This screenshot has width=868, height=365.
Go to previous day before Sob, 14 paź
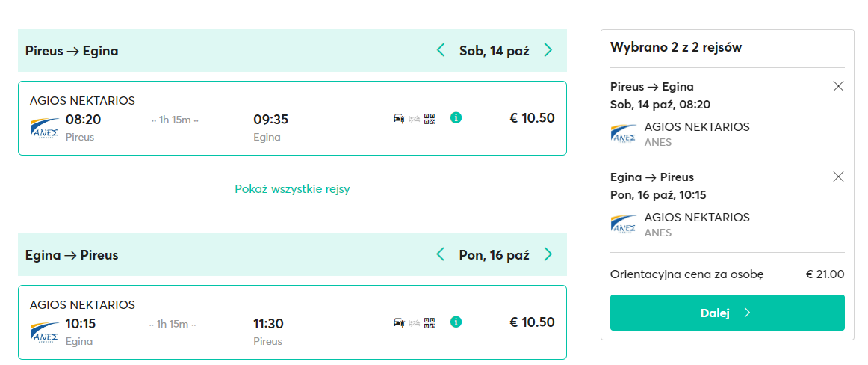(441, 50)
